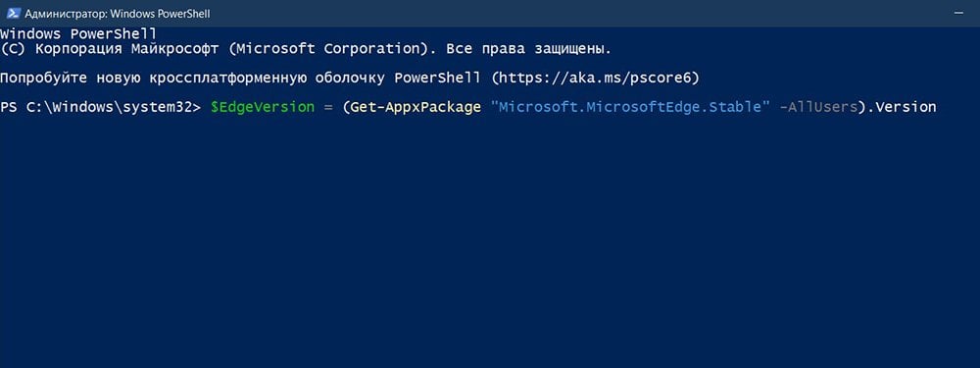Click the PS C:\Windows\system32> prompt
This screenshot has width=980, height=368.
(x=100, y=108)
